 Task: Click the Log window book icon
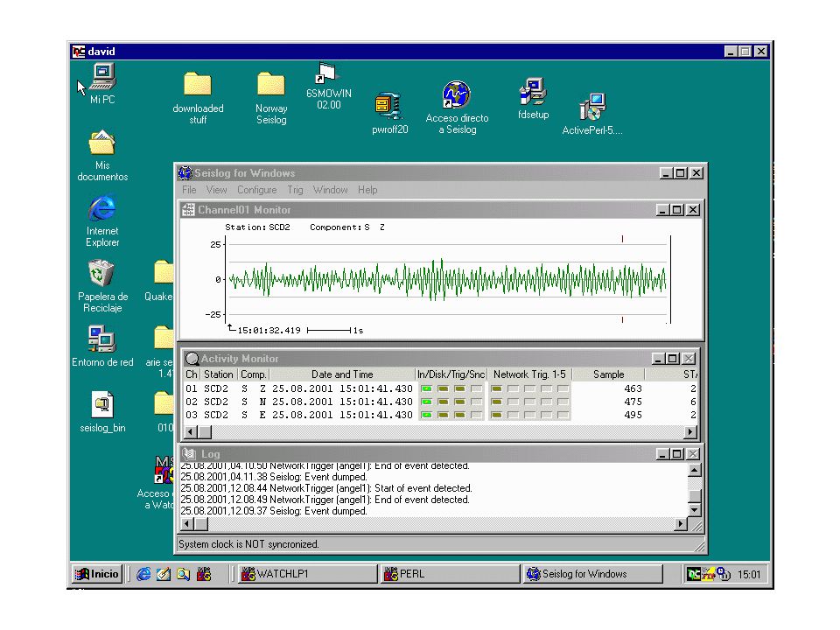click(189, 454)
